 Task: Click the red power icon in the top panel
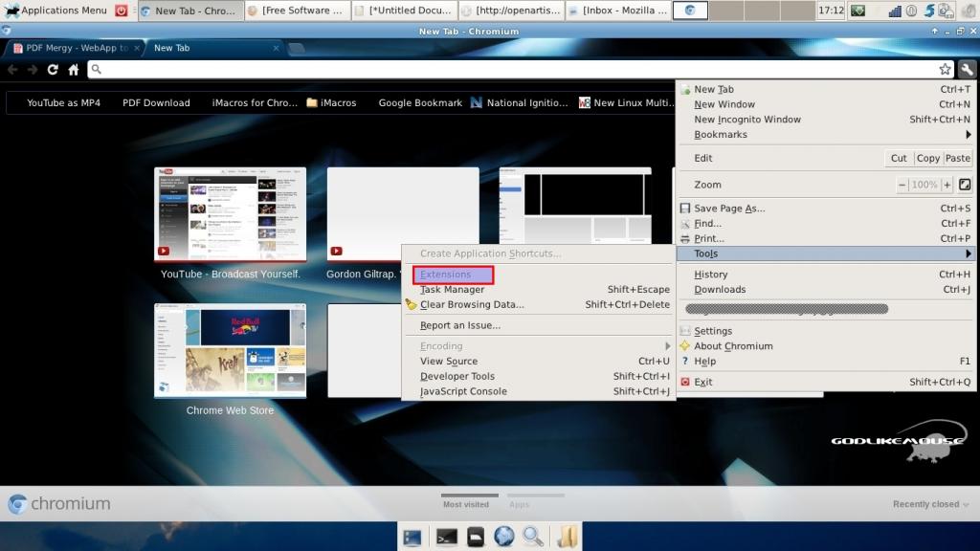122,11
